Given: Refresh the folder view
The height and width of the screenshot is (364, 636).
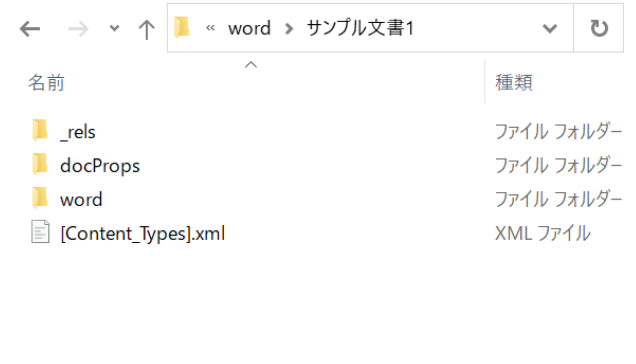Looking at the screenshot, I should coord(599,28).
